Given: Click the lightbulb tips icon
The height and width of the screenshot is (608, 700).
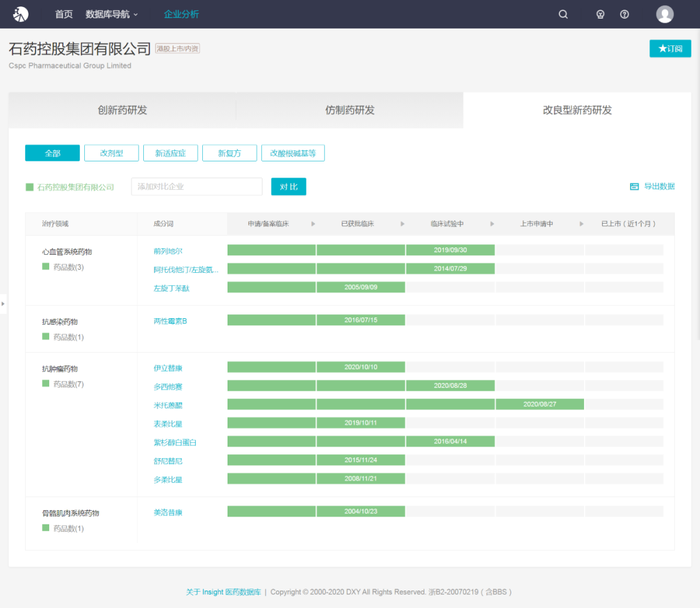Looking at the screenshot, I should pyautogui.click(x=600, y=14).
